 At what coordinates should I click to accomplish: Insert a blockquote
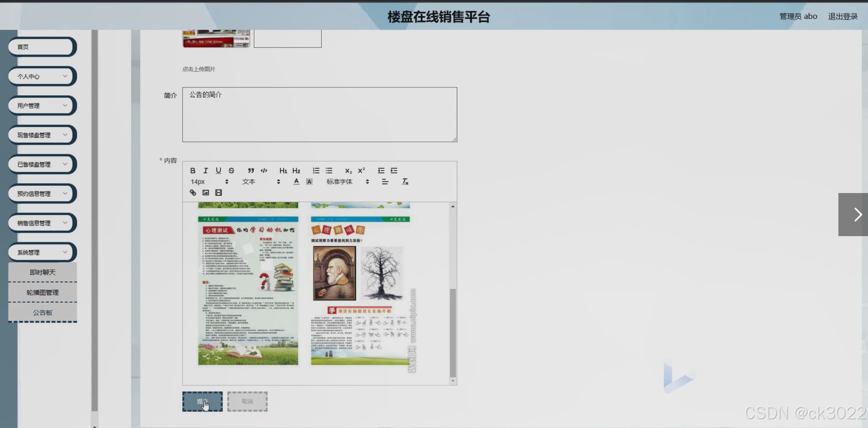pyautogui.click(x=251, y=170)
